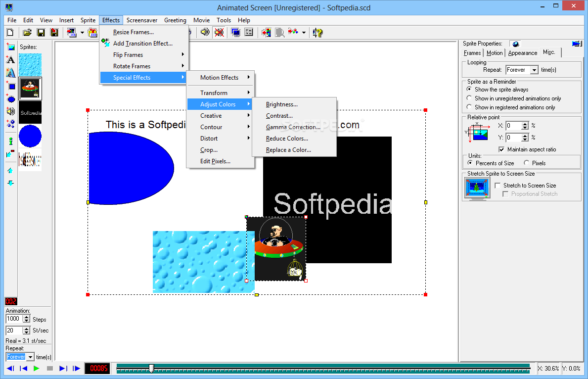Open a file with the folder icon
Screen dimensions: 588x379
(x=27, y=33)
